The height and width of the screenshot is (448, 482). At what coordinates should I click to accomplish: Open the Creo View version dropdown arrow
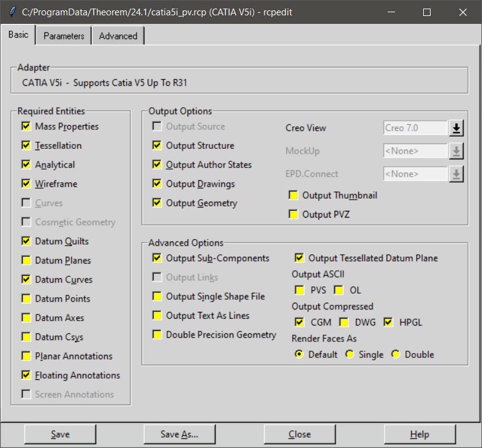pyautogui.click(x=456, y=128)
